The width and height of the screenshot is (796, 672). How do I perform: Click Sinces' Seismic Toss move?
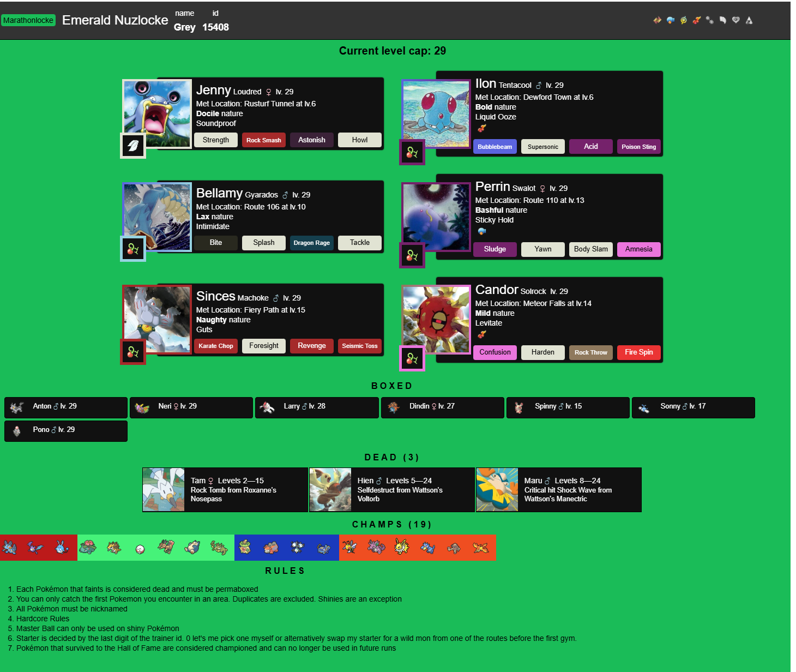coord(360,346)
